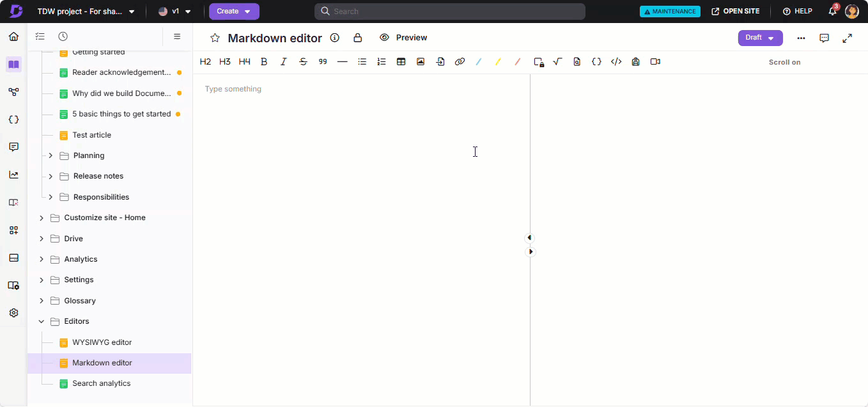Click the Preview button
The height and width of the screenshot is (407, 868).
403,38
